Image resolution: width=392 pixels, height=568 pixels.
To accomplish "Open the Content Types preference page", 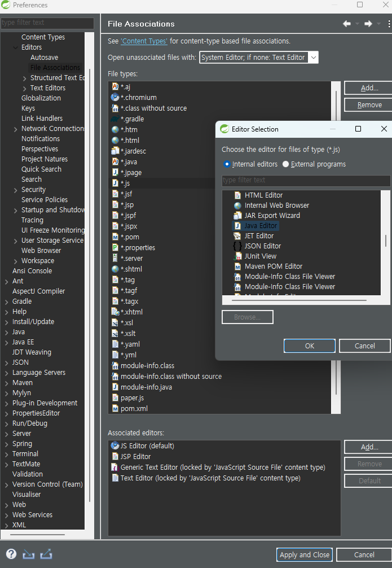I will [x=43, y=37].
